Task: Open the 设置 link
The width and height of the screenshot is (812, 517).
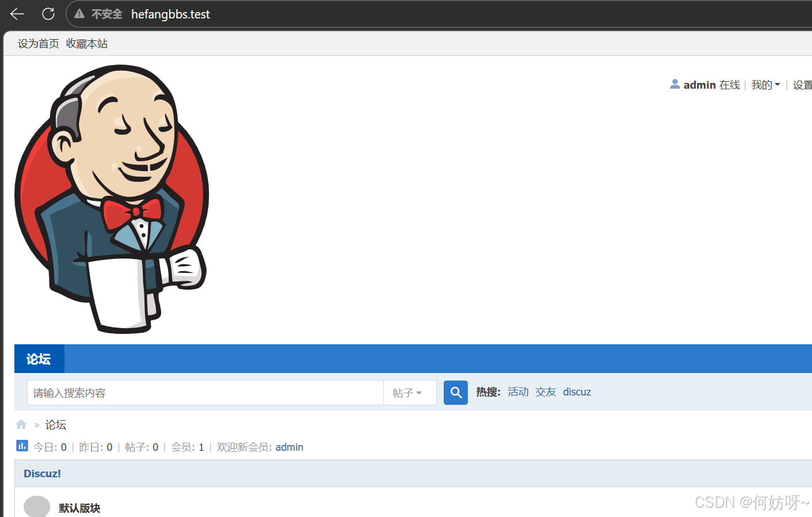Action: [x=802, y=85]
